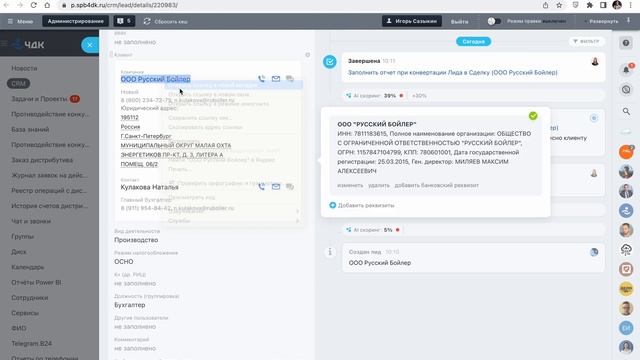Click добавить банковский реквизит link
This screenshot has width=640, height=360.
(x=436, y=185)
